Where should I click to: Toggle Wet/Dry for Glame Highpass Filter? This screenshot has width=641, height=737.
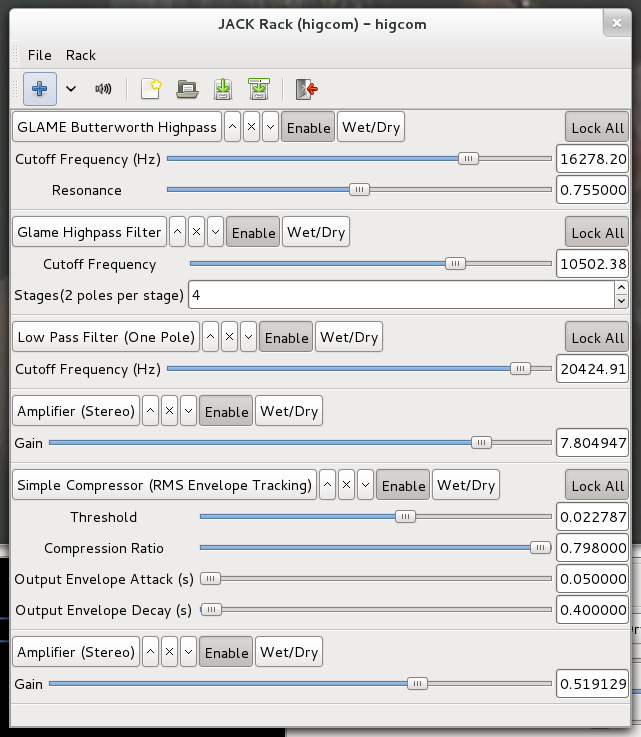(316, 232)
